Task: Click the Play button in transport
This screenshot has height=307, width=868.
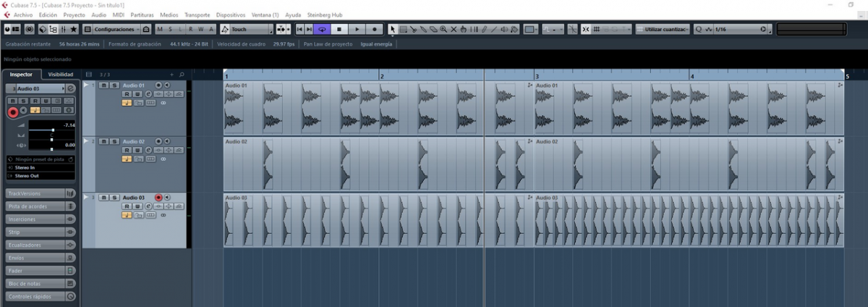Action: (x=357, y=30)
